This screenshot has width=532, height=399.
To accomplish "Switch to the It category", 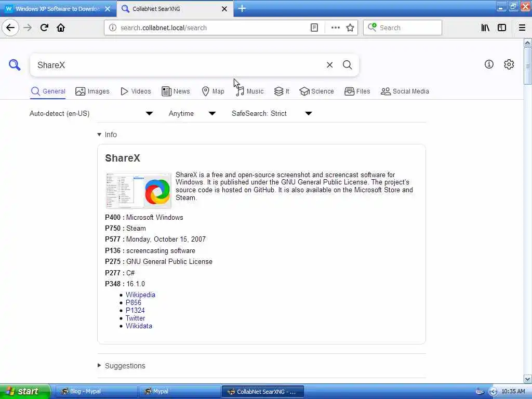I will tap(282, 91).
